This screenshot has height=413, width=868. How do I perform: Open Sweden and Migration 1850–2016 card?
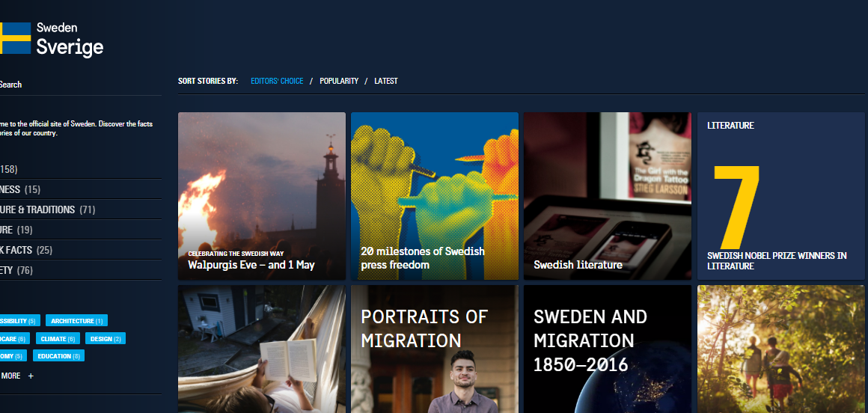[x=608, y=349]
